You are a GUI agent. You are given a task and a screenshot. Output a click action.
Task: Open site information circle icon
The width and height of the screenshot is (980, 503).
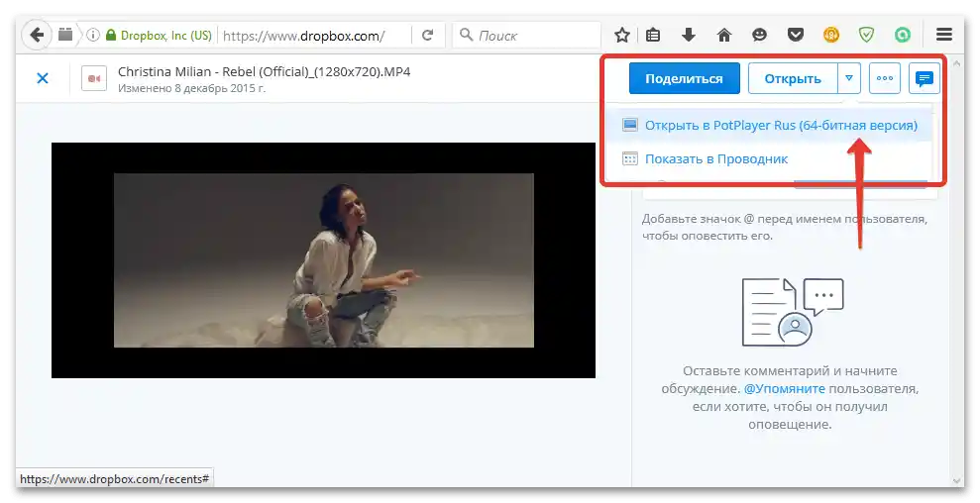click(x=93, y=35)
